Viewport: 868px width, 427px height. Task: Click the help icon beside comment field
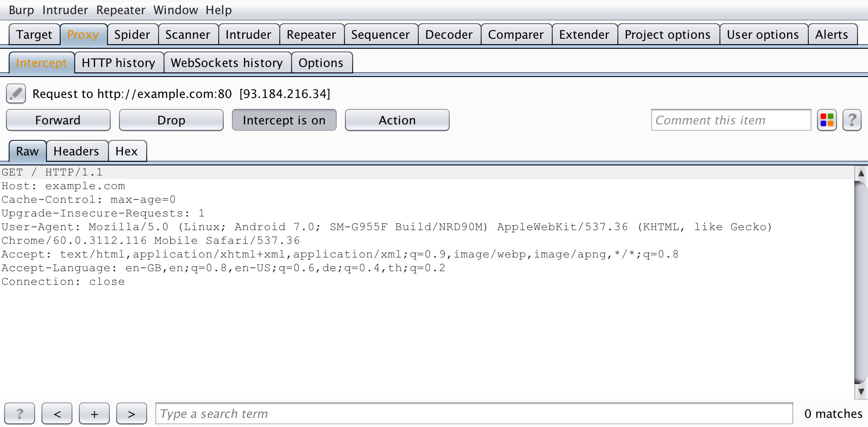(x=852, y=120)
